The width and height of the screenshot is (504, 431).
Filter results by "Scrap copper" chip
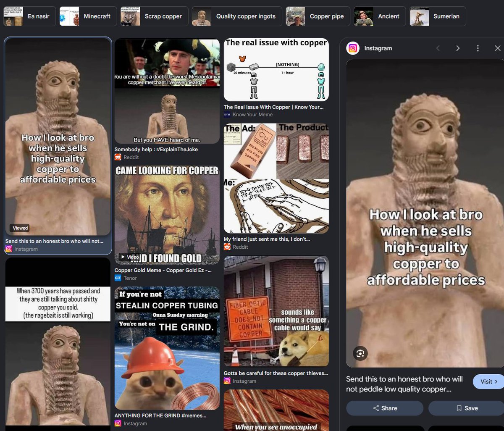155,16
